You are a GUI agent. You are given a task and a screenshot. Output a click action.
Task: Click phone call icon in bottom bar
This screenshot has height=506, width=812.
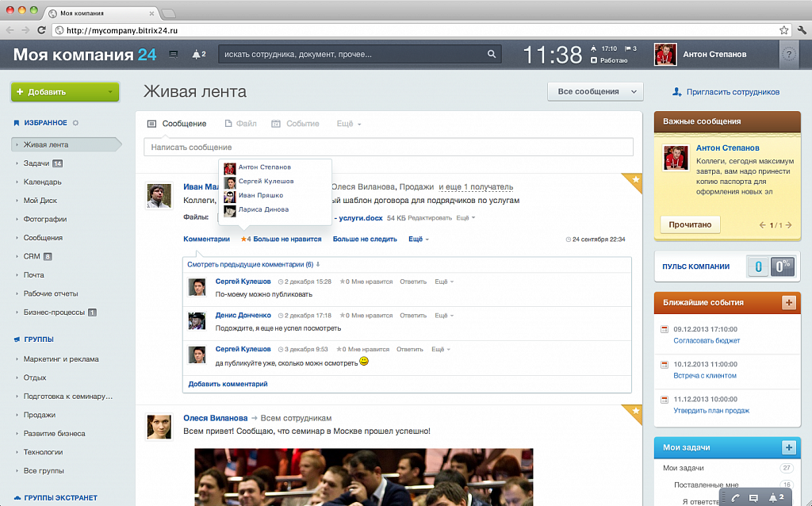735,498
